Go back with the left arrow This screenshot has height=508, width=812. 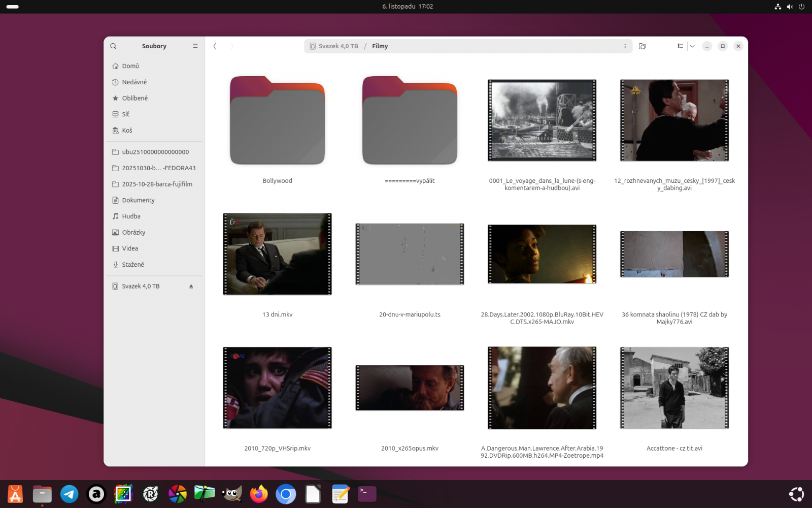click(x=215, y=46)
